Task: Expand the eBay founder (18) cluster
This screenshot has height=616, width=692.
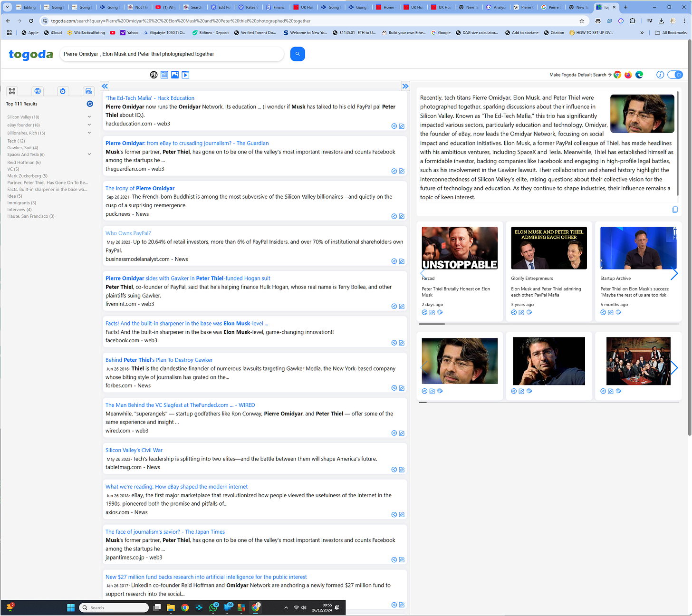Action: [89, 125]
